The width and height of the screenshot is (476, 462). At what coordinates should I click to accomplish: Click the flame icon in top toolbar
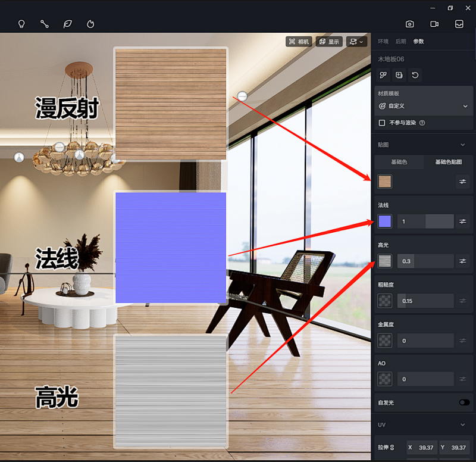(x=90, y=24)
